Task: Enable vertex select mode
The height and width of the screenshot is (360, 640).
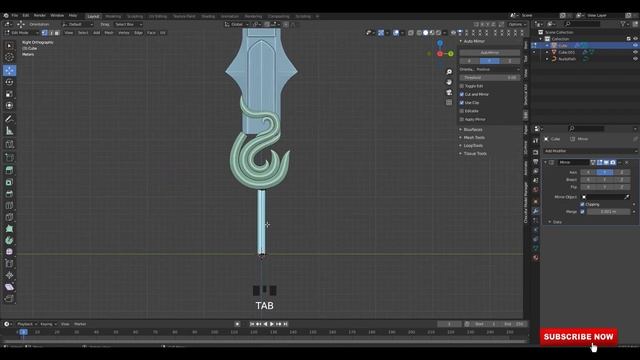Action: tap(44, 33)
